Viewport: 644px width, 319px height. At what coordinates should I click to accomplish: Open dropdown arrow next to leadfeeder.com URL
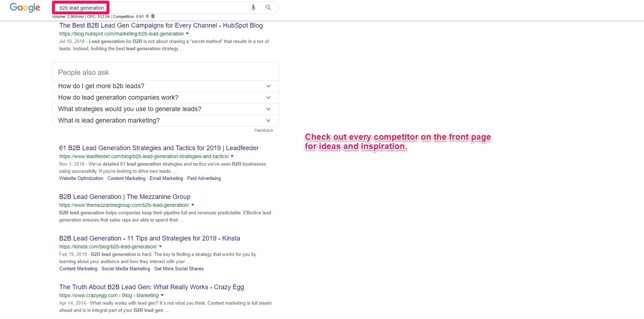tap(232, 156)
